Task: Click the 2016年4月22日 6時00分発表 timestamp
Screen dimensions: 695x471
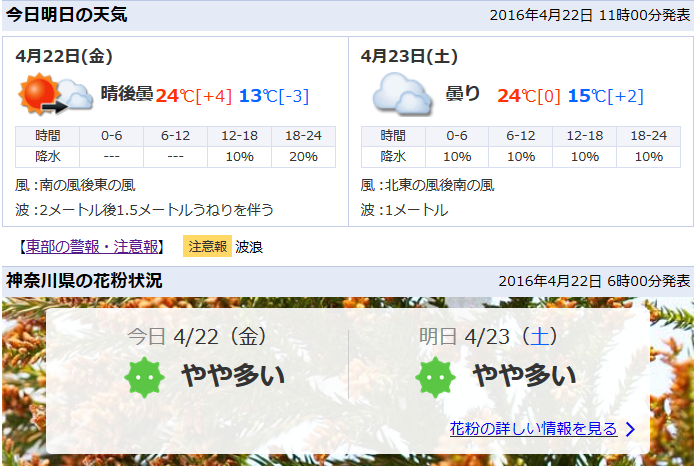Action: click(594, 281)
